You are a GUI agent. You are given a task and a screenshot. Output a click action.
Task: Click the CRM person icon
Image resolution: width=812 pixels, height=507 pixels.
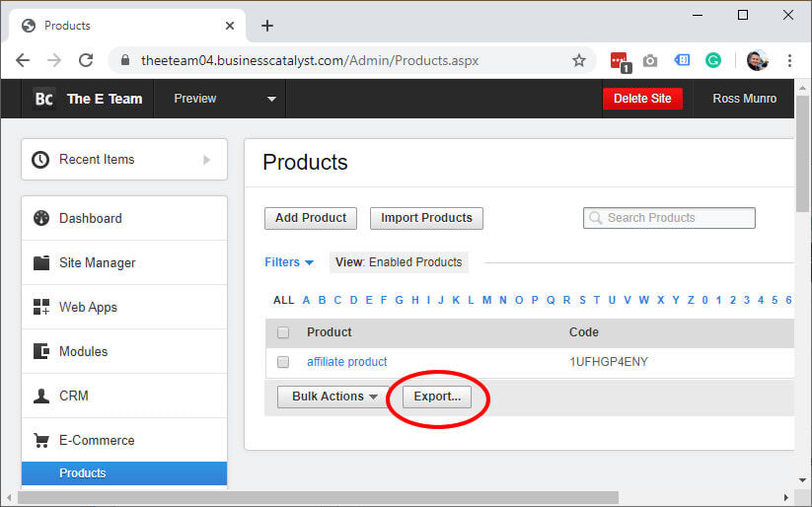[x=41, y=396]
